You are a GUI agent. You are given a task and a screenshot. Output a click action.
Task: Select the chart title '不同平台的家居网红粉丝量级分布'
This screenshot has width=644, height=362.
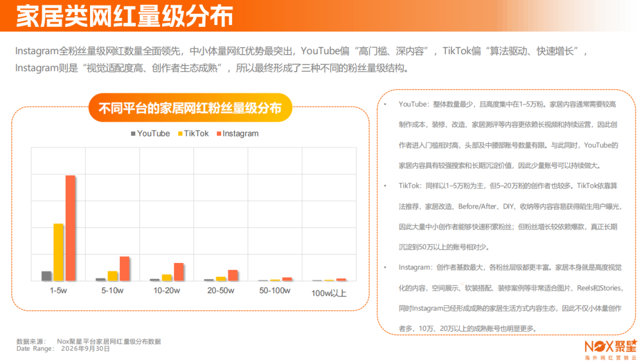point(190,108)
